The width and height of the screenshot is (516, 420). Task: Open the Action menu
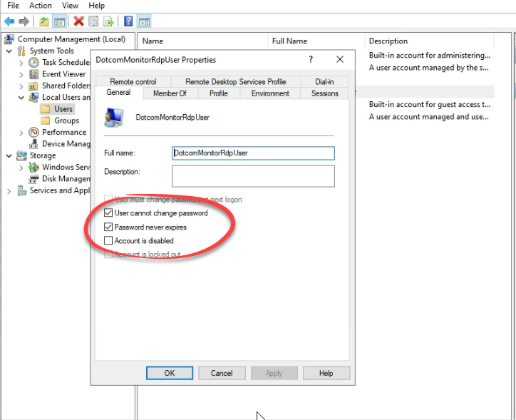point(41,6)
